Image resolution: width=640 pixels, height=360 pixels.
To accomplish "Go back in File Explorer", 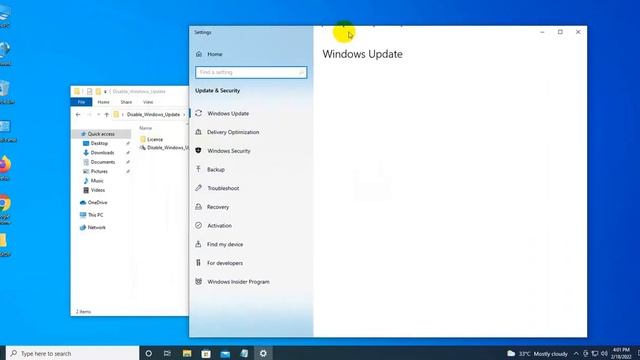I will pos(78,115).
